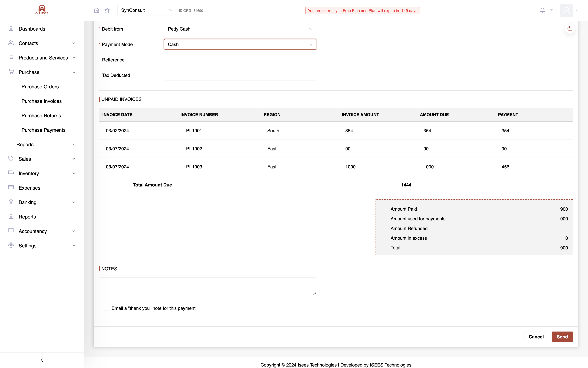
Task: Collapse sidebar with left arrow
Action: tap(42, 360)
